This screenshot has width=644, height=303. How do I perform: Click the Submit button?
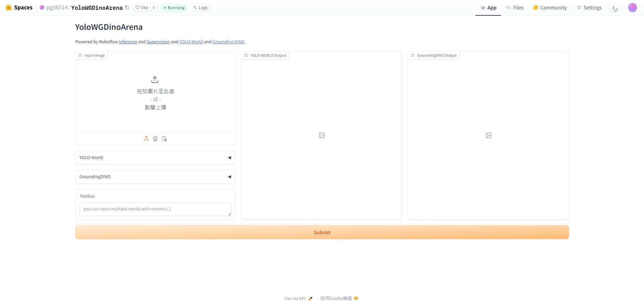(x=322, y=232)
